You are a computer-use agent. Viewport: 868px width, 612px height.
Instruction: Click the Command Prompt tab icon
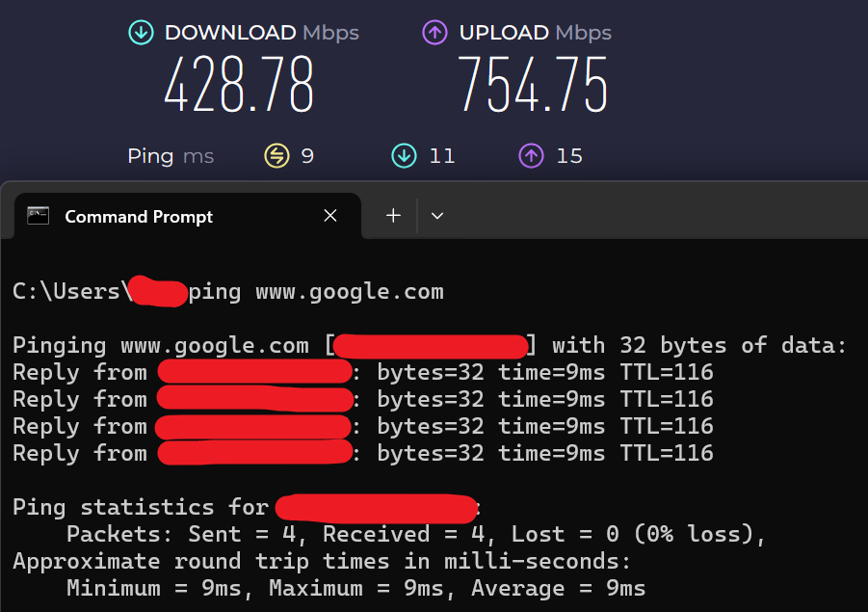39,216
